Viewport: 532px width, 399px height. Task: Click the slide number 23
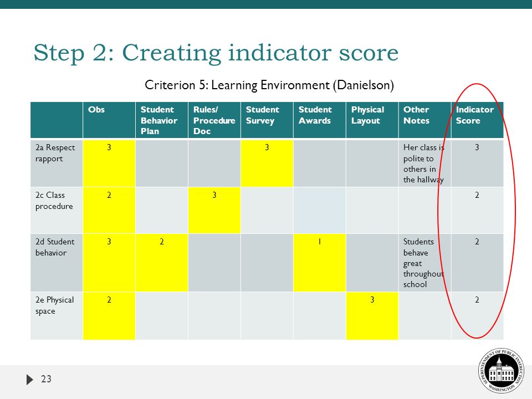pos(46,379)
